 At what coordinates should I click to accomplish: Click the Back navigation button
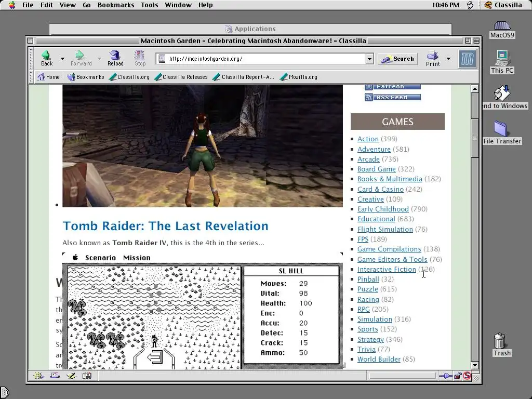pyautogui.click(x=46, y=58)
